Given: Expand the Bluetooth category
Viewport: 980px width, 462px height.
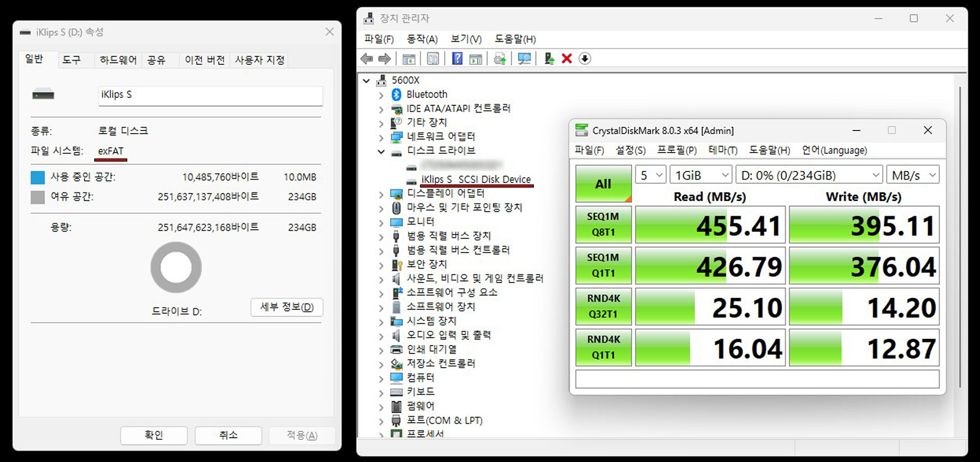Looking at the screenshot, I should click(x=381, y=95).
